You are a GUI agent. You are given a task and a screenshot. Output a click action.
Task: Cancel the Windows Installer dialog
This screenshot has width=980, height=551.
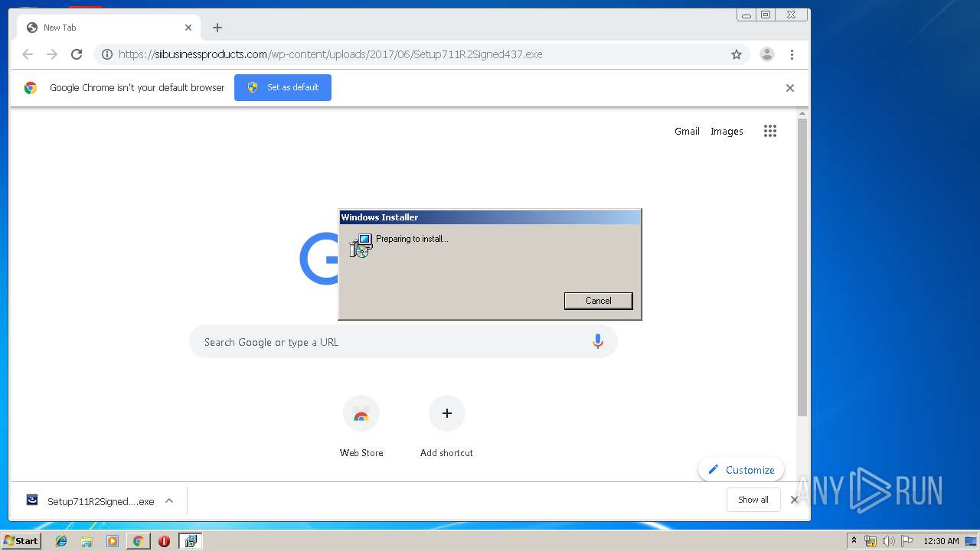pos(599,301)
